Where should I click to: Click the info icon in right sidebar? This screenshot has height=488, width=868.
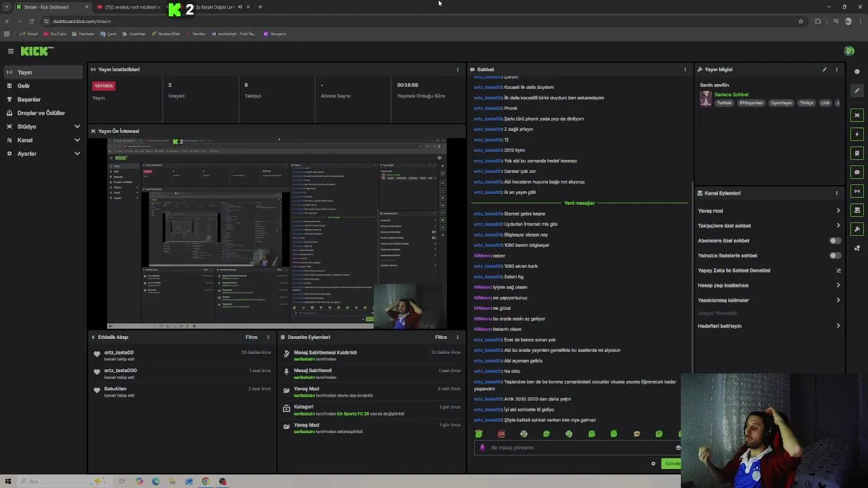point(857,72)
